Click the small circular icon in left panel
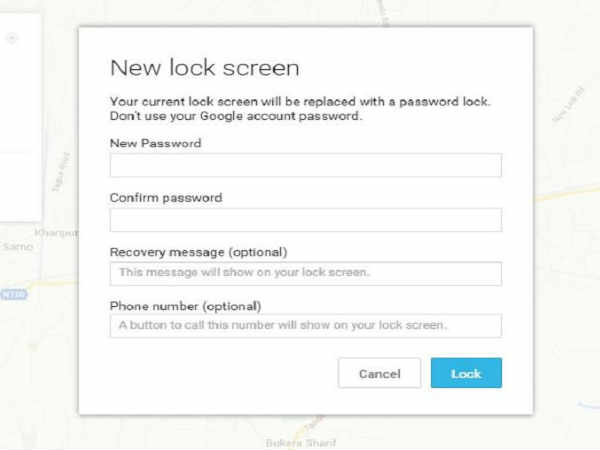 (x=12, y=38)
